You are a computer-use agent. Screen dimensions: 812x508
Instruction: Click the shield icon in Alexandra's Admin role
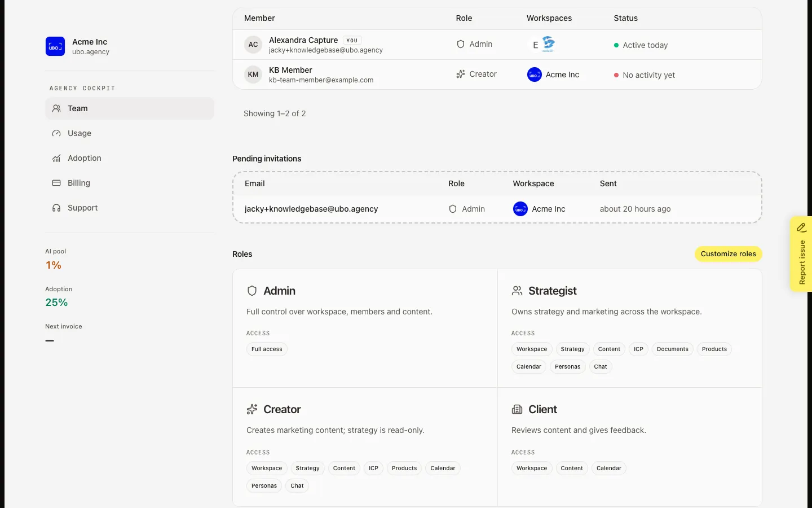click(x=461, y=44)
